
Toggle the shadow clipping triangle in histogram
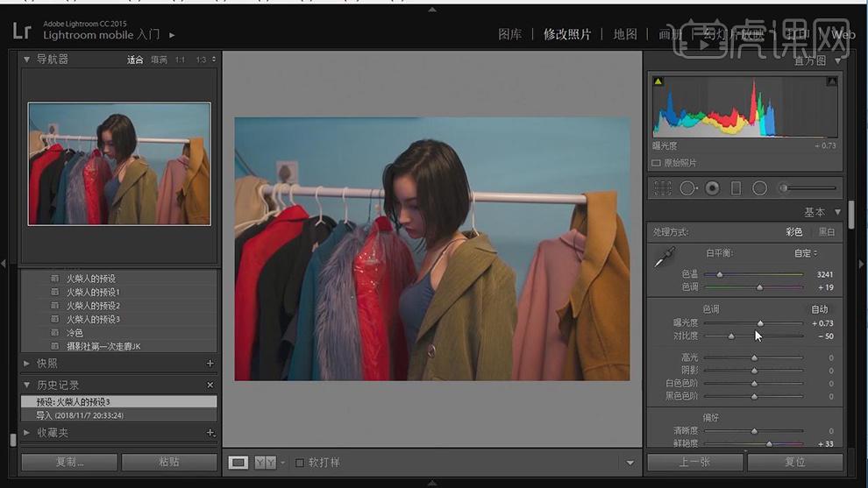(658, 81)
